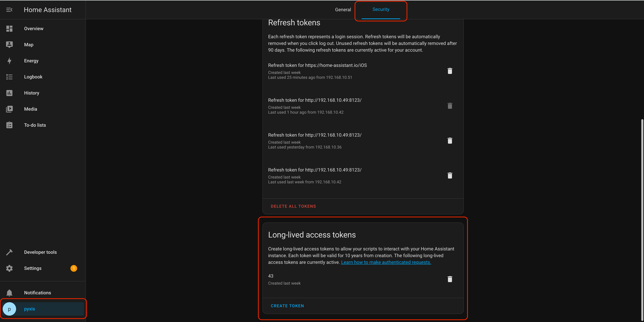Open the Map panel icon
This screenshot has width=644, height=322.
[x=9, y=45]
